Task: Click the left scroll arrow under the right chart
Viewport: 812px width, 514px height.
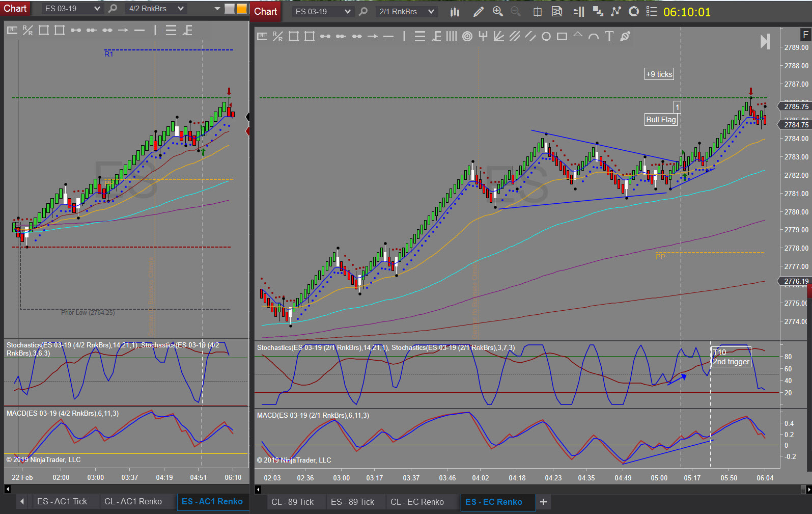Action: pos(258,490)
